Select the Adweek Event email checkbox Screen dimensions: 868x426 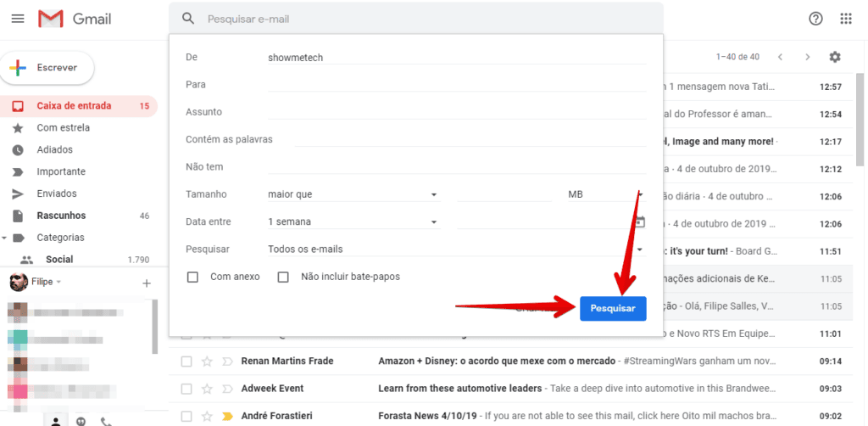point(186,389)
